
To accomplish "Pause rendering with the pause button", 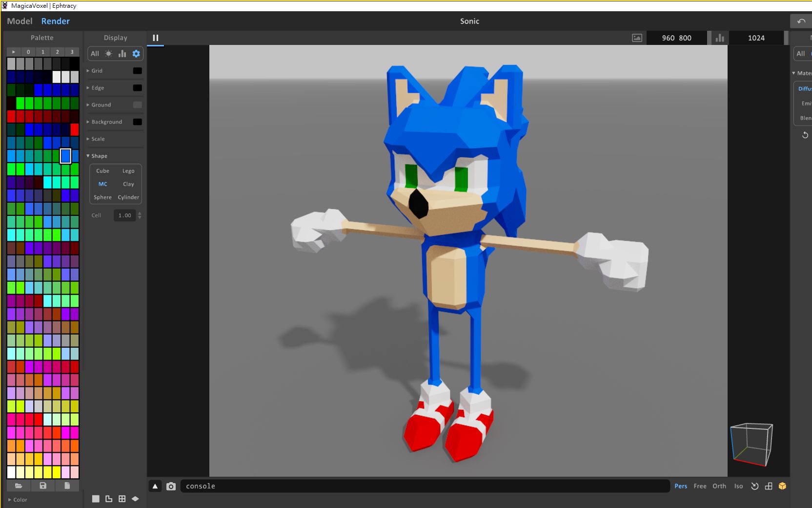I will [x=156, y=38].
